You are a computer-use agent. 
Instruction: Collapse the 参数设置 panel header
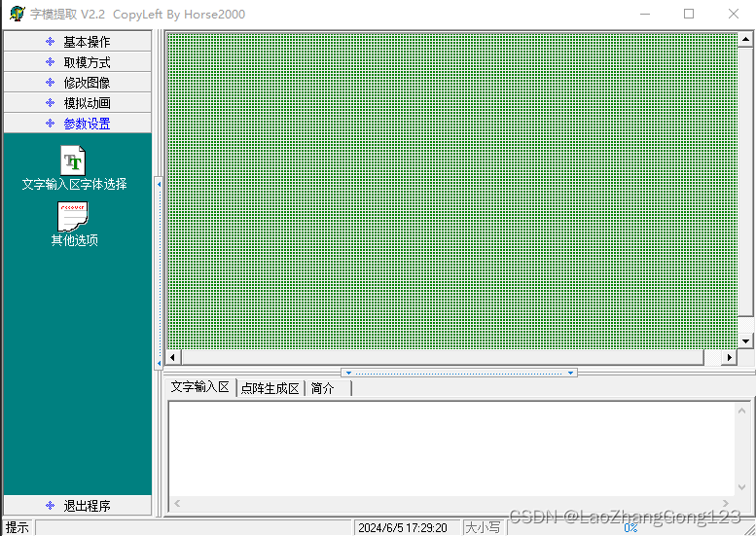tap(77, 124)
